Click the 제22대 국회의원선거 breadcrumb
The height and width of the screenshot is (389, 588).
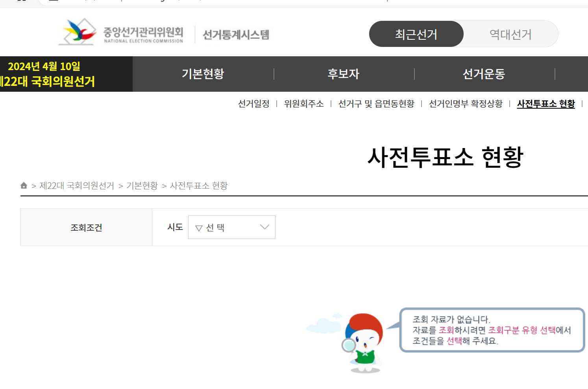(x=77, y=185)
